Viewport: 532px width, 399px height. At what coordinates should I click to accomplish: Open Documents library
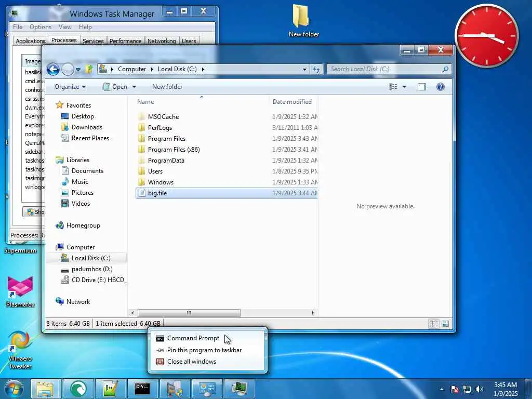[87, 170]
